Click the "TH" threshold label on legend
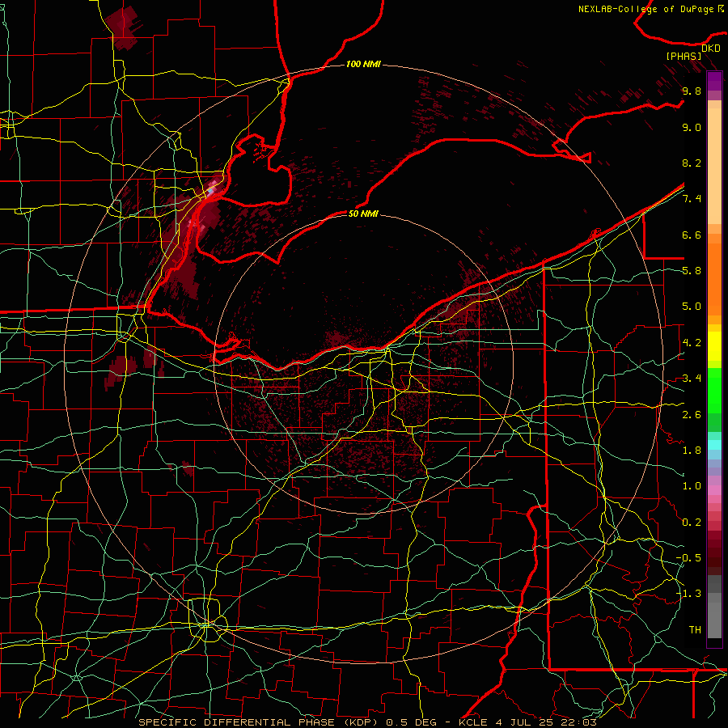Image resolution: width=728 pixels, height=728 pixels. (695, 629)
